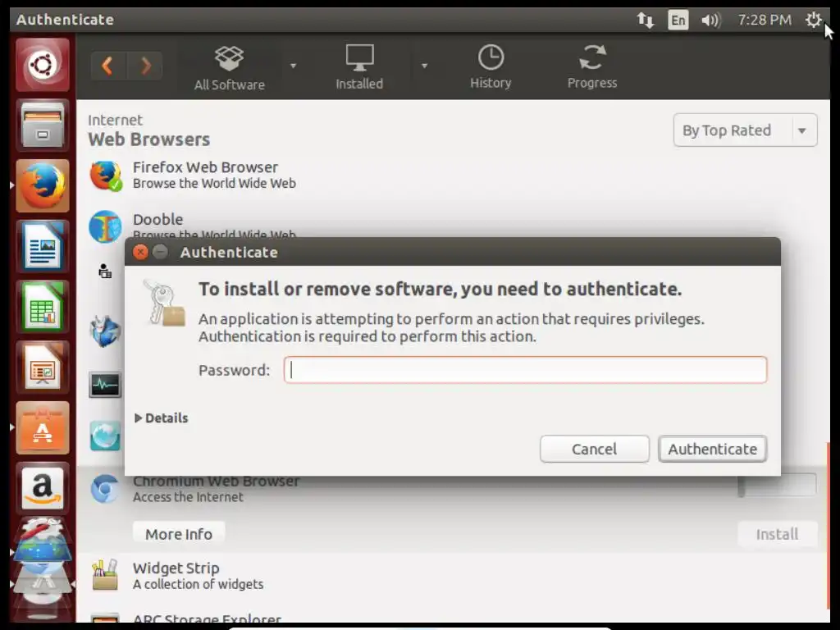Open the system power menu icon
Viewport: 840px width, 630px height.
point(813,20)
